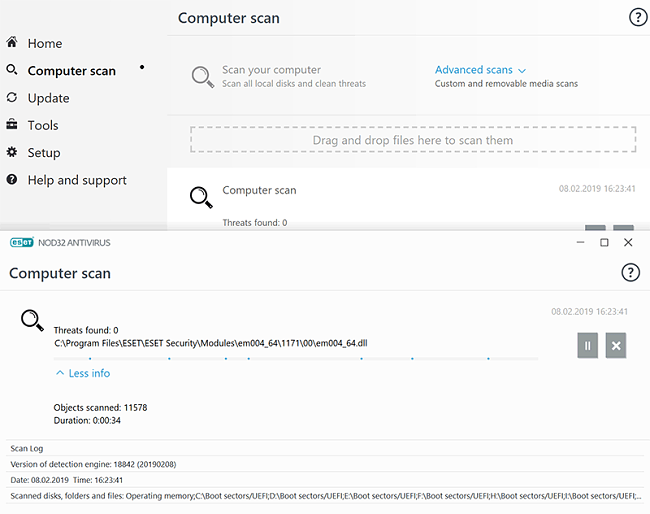Click the drag and drop files area

(412, 140)
